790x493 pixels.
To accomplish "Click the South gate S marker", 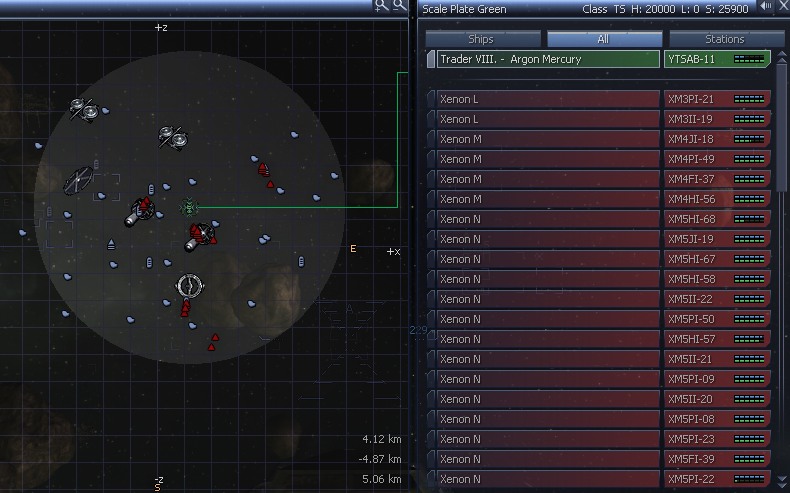I will 158,488.
